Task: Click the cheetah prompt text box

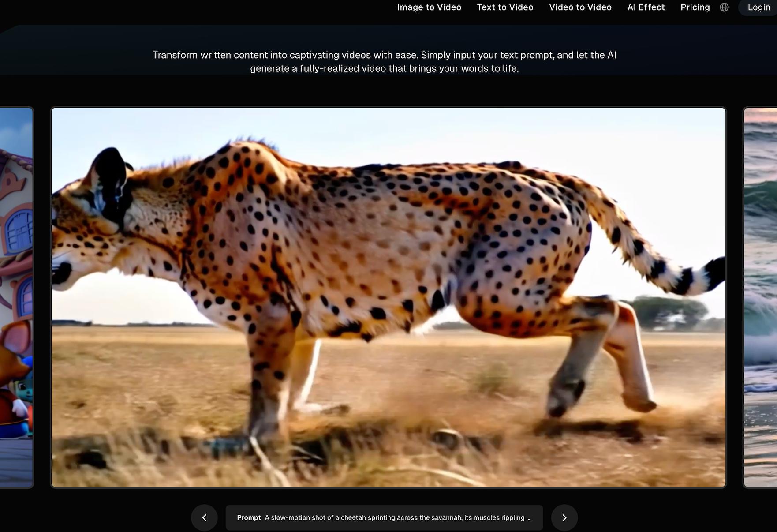Action: click(384, 517)
